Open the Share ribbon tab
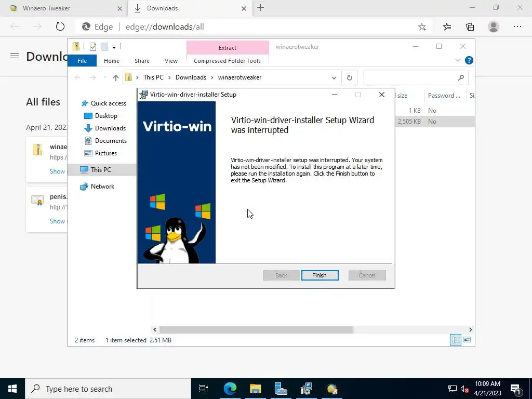The height and width of the screenshot is (399, 532). [142, 61]
